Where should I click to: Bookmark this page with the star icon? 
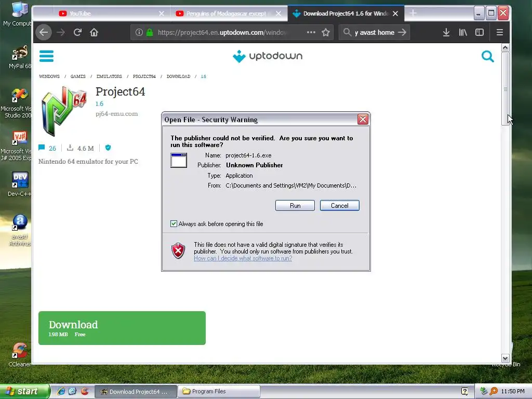click(x=326, y=32)
